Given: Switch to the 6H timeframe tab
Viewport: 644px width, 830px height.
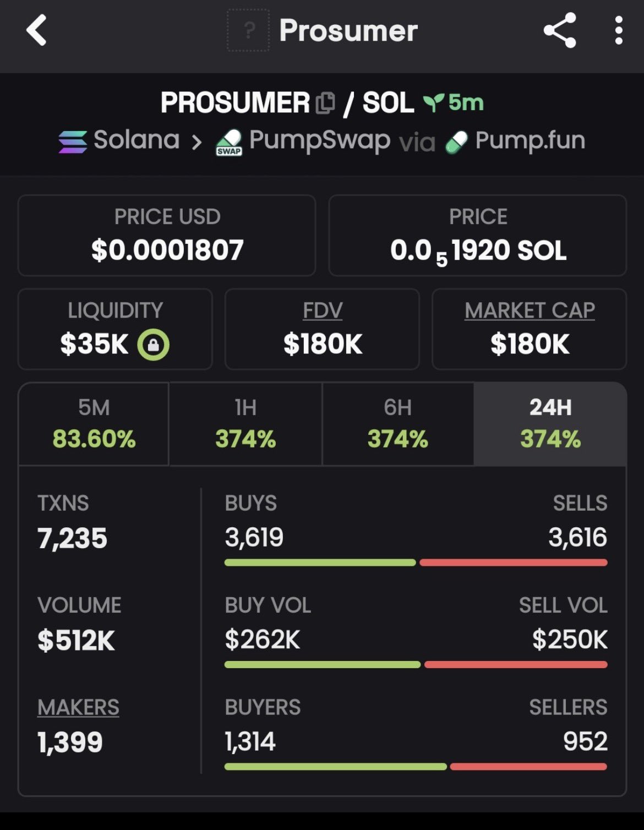Looking at the screenshot, I should pyautogui.click(x=397, y=424).
